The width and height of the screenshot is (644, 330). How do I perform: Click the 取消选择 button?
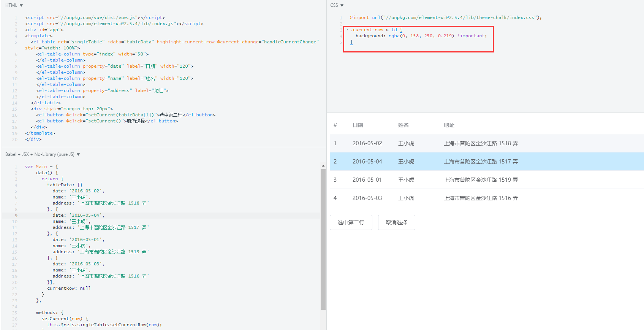point(396,222)
